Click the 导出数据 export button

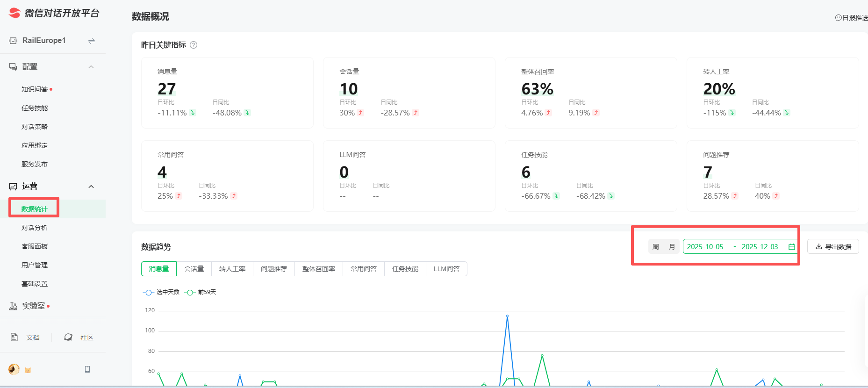pyautogui.click(x=833, y=247)
